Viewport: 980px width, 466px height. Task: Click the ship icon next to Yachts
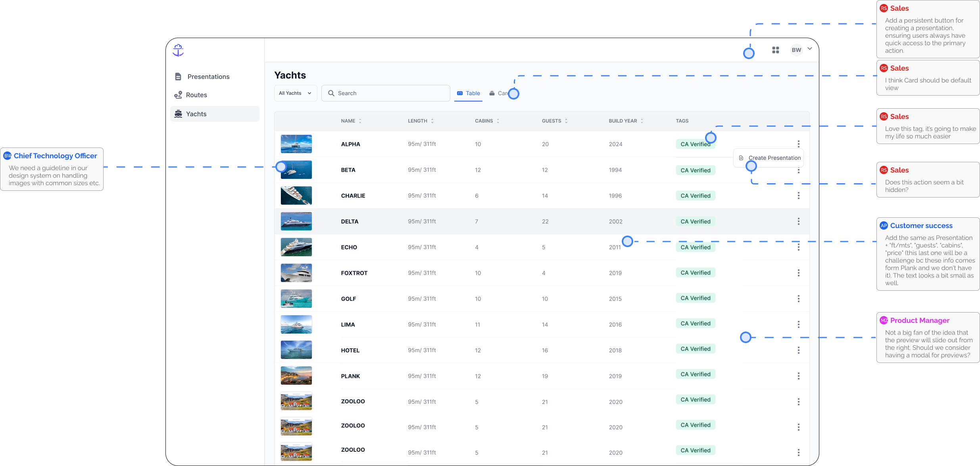[x=179, y=114]
